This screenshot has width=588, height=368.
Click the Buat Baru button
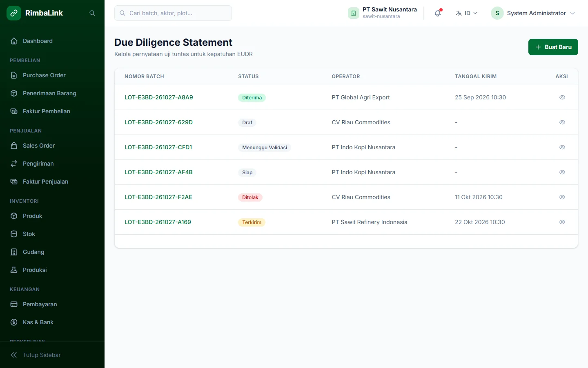coord(553,47)
